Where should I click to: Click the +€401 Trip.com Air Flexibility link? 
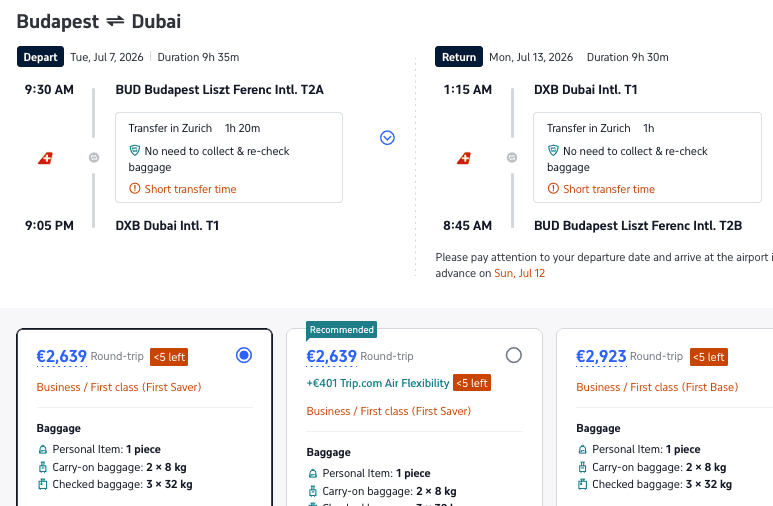pos(378,382)
